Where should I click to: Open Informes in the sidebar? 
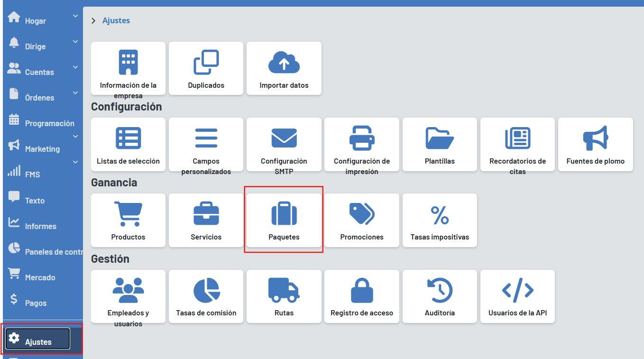(x=41, y=226)
